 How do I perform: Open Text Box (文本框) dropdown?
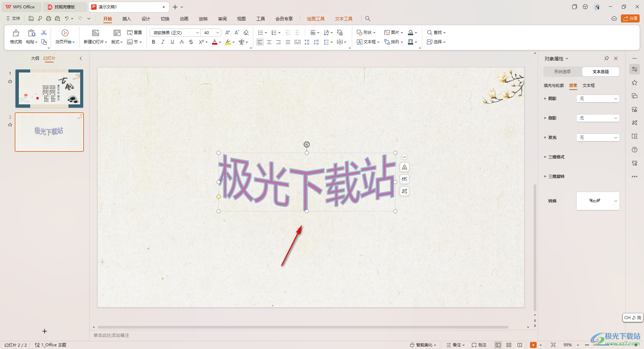point(368,42)
